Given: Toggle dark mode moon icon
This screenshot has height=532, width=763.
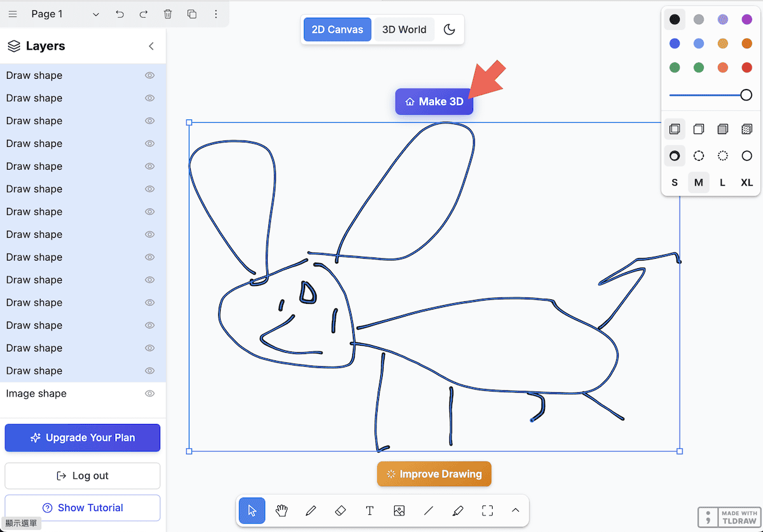Looking at the screenshot, I should click(450, 29).
